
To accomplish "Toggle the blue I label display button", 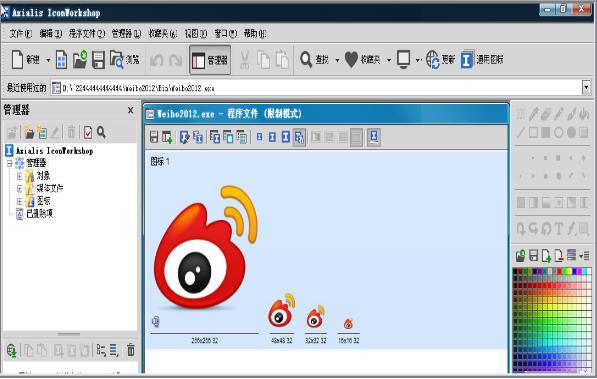I will [374, 137].
